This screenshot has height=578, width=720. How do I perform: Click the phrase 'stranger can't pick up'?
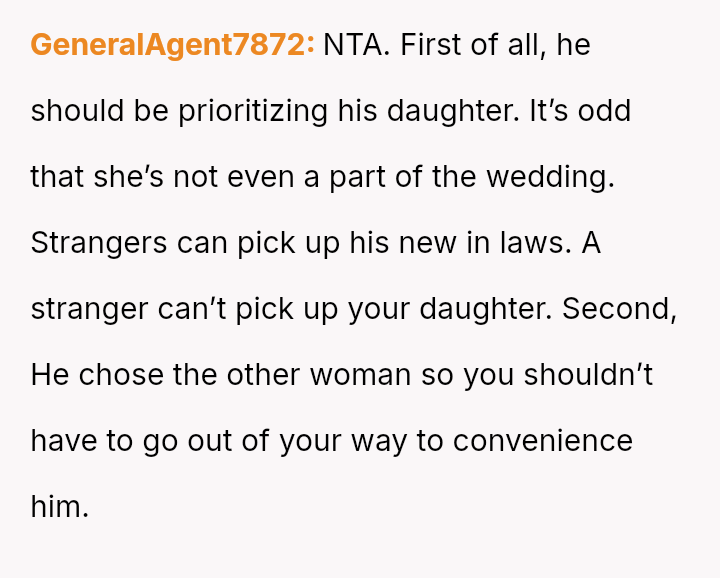click(x=162, y=309)
